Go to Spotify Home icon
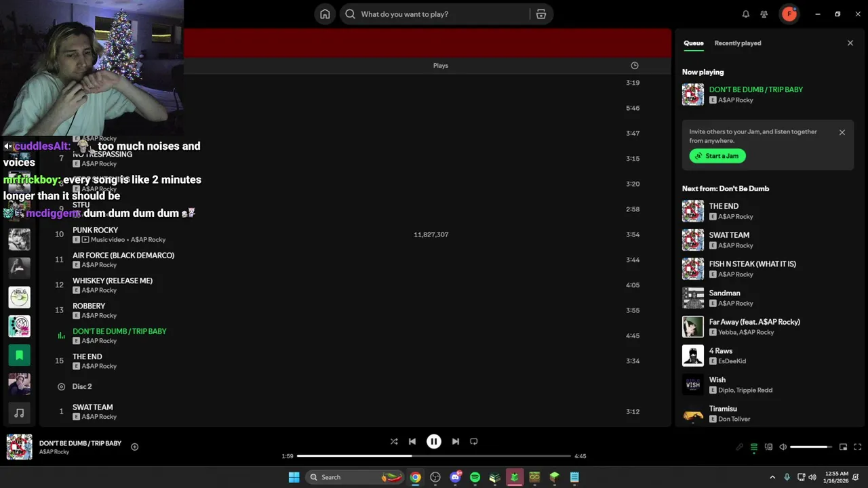Screen dimensions: 868x488 click(x=325, y=14)
